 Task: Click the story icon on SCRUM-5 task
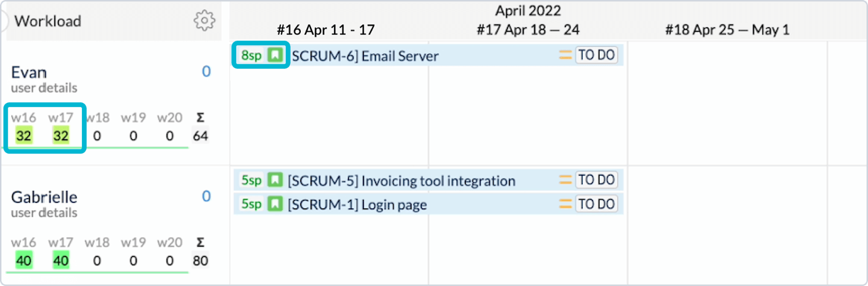tap(275, 180)
